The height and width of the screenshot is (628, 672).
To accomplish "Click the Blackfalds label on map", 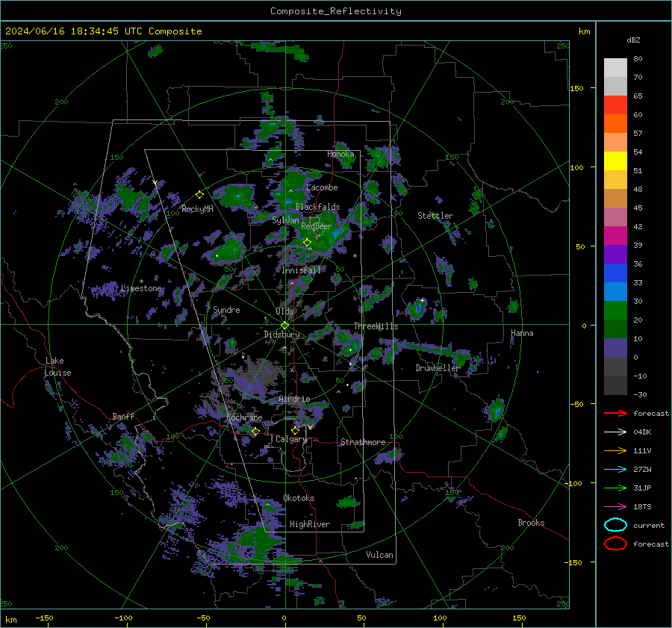I will coord(317,207).
